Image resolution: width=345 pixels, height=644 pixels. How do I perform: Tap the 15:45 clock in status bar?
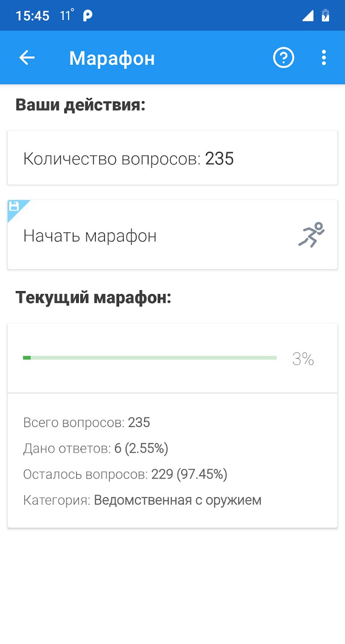(32, 16)
